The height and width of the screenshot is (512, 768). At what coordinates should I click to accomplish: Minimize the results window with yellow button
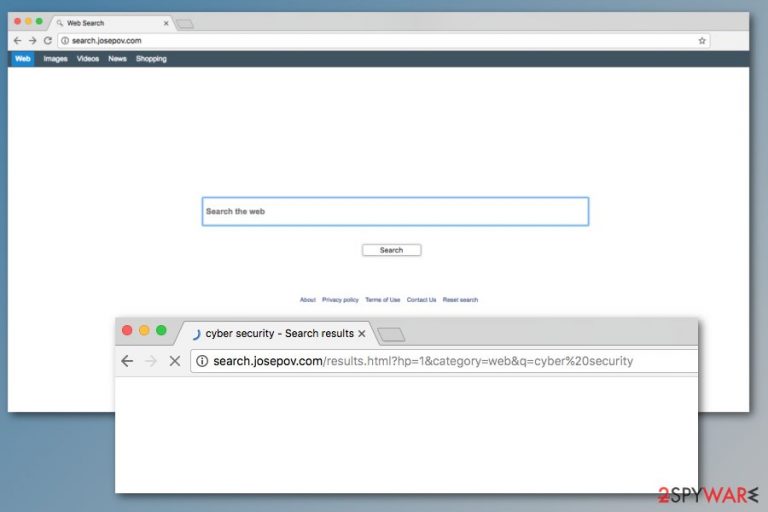click(x=144, y=330)
